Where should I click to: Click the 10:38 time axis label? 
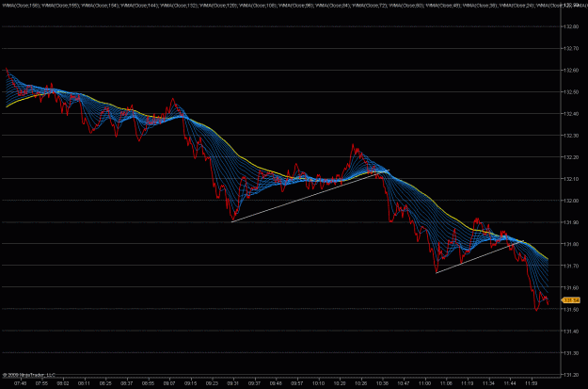[x=383, y=383]
